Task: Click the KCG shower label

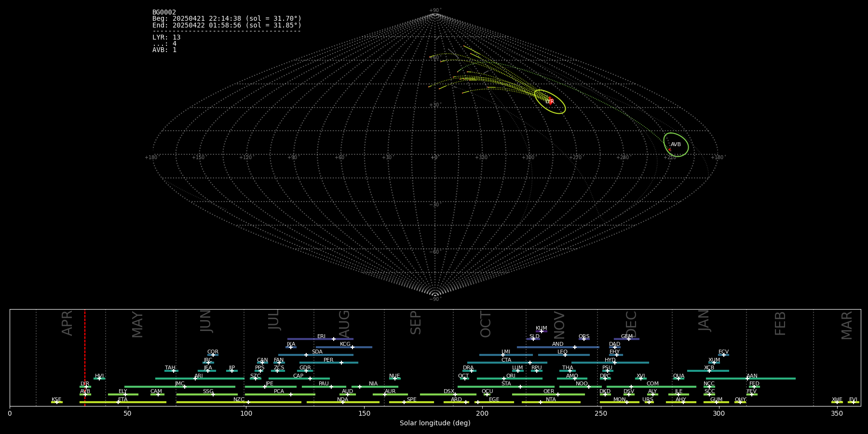Action: pos(345,344)
